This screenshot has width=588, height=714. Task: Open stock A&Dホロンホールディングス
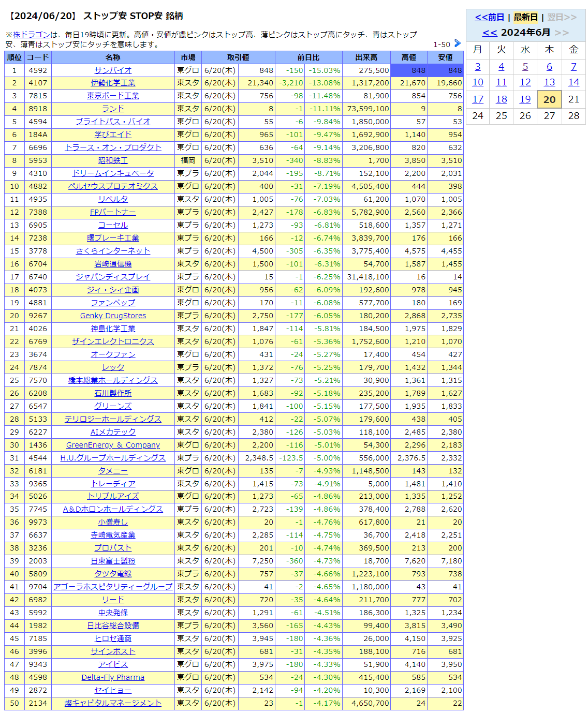113,510
